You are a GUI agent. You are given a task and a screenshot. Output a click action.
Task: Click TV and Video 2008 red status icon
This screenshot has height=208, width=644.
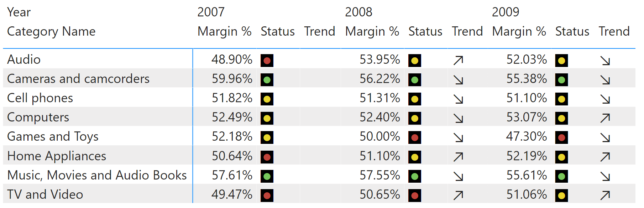pos(415,196)
